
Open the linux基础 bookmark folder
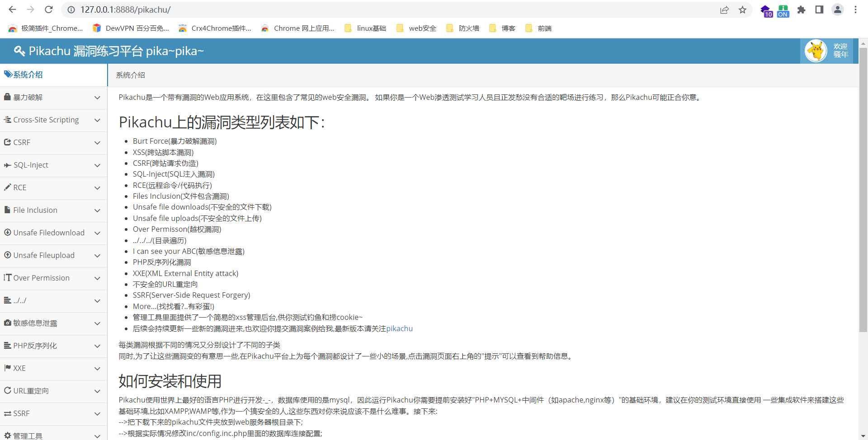click(365, 28)
